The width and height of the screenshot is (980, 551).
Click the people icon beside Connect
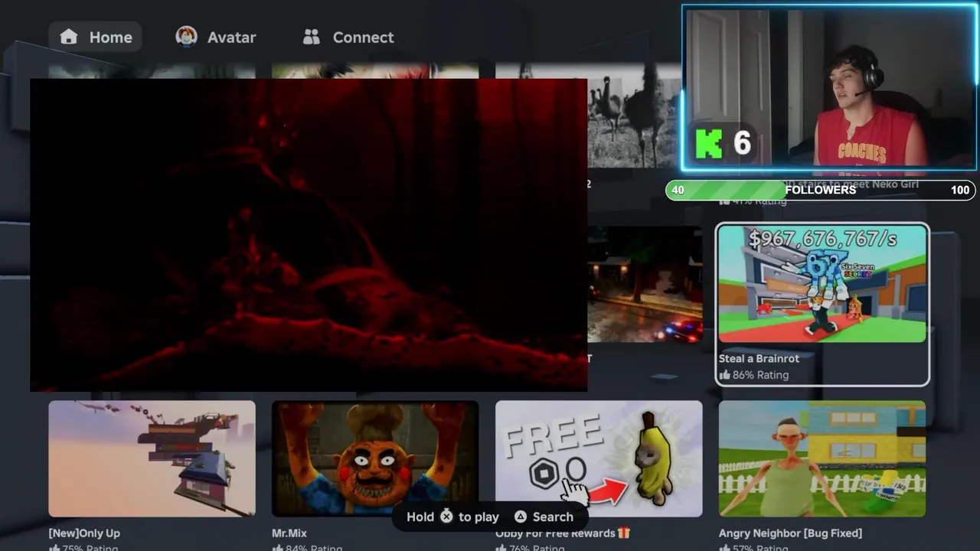click(x=311, y=37)
